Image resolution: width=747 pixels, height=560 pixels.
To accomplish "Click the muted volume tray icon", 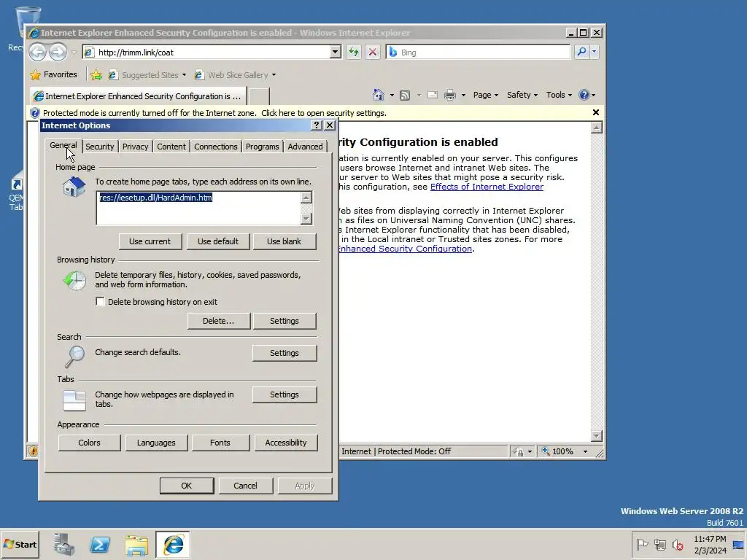I will [x=678, y=544].
